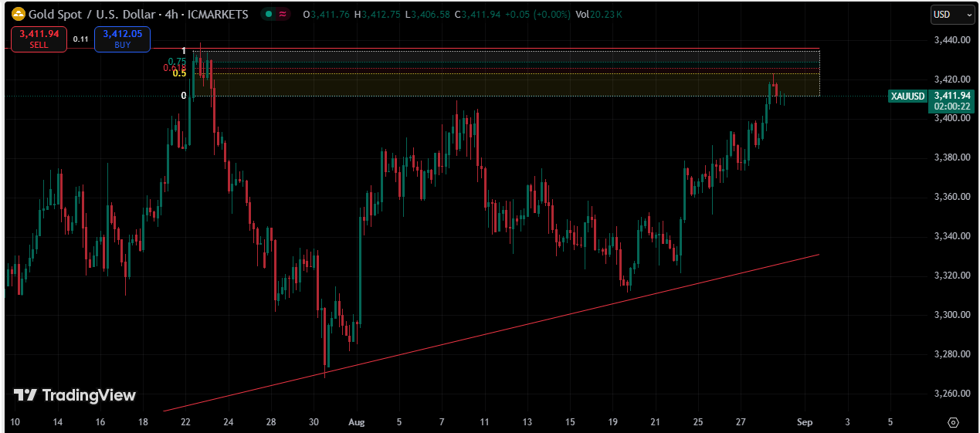Click the Fibonacci 1 level label
Screen dimensions: 980x433
tap(184, 51)
